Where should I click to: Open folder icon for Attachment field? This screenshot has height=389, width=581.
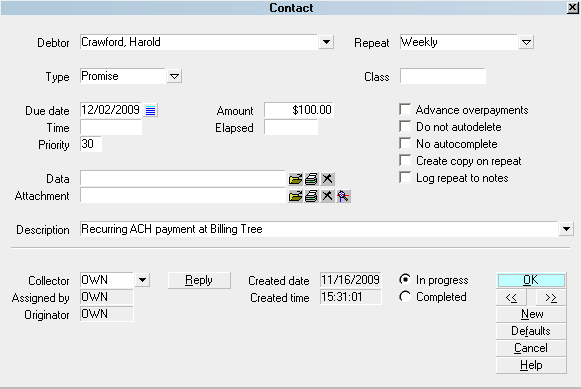coord(295,196)
